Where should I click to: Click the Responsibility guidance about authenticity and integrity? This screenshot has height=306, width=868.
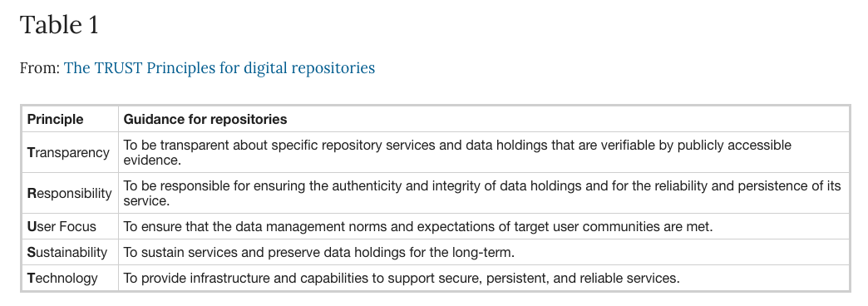coord(481,193)
